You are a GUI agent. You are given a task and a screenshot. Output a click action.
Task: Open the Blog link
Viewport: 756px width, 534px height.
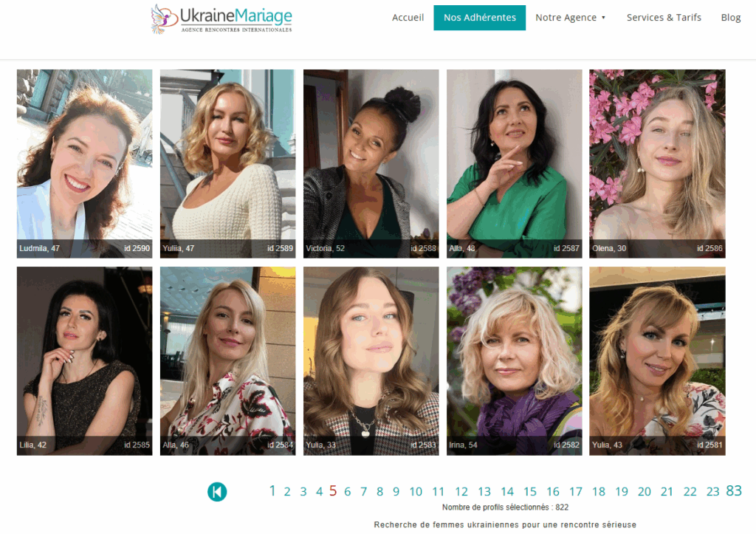(x=730, y=18)
